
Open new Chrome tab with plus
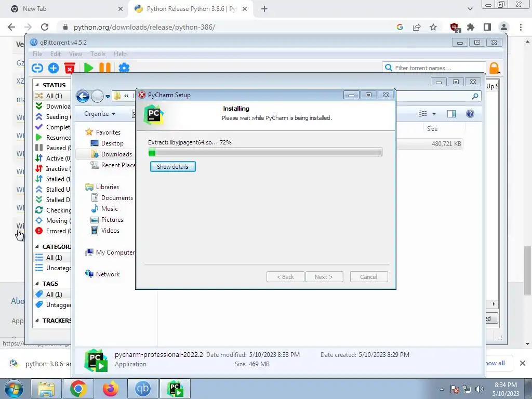264,9
